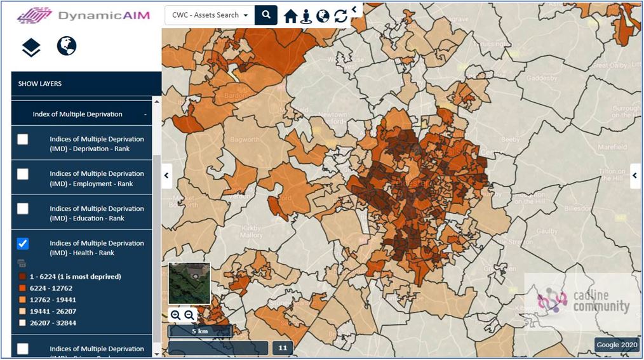Click the 26207 - 32844 white swatch
This screenshot has width=644, height=360.
23,323
